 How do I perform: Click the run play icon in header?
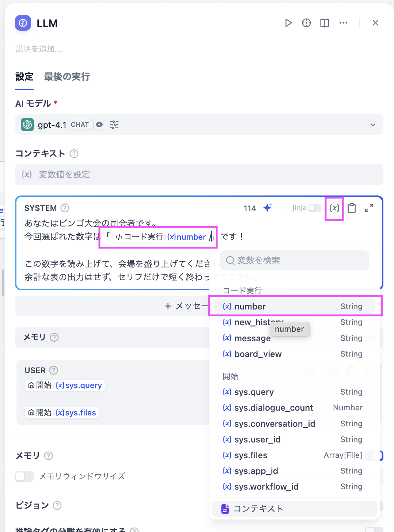click(x=288, y=23)
